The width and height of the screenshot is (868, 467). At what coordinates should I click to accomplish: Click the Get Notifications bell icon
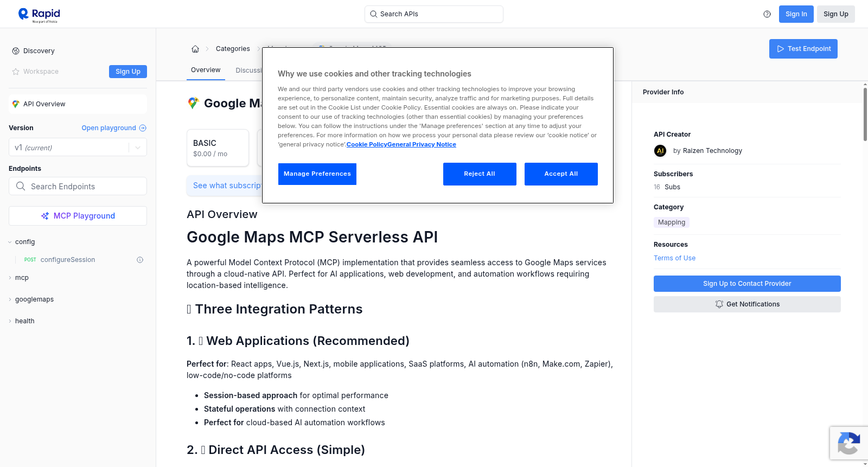(719, 304)
